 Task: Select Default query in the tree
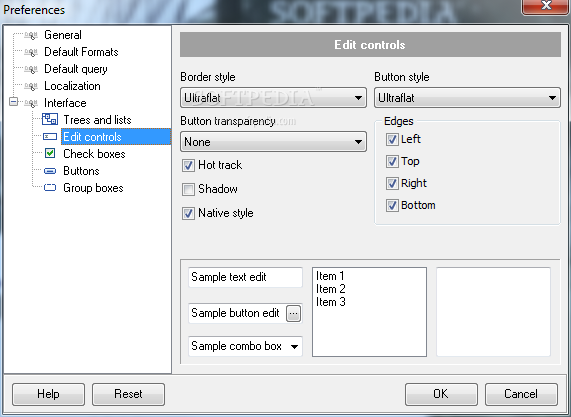pos(76,69)
